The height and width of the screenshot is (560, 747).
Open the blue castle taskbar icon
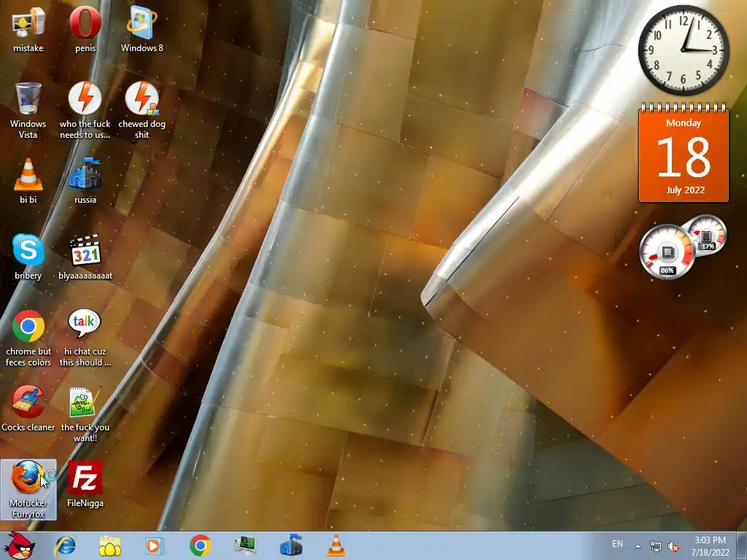click(291, 545)
